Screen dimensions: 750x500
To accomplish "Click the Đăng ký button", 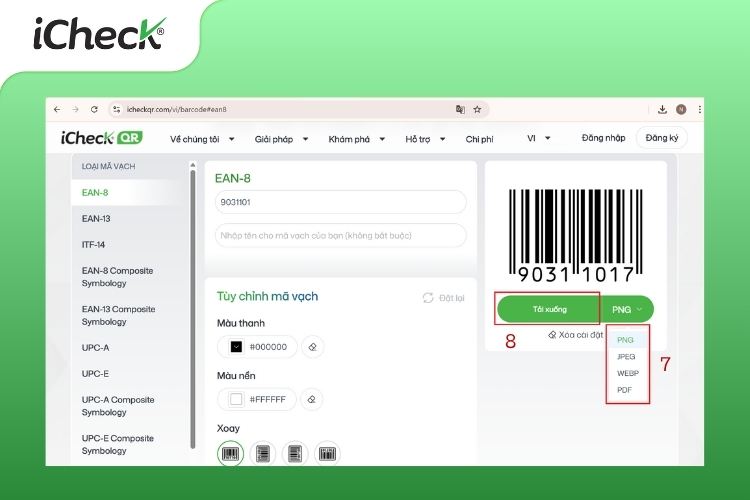I will (x=662, y=138).
